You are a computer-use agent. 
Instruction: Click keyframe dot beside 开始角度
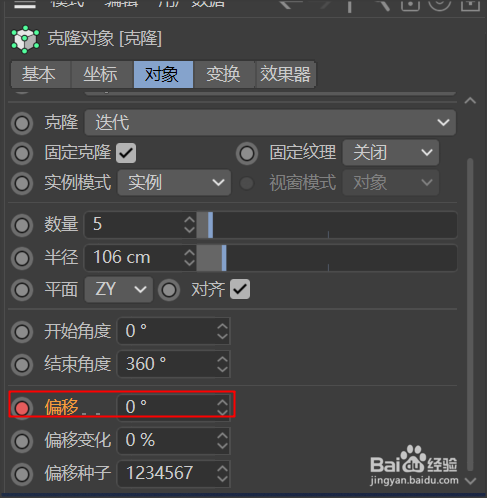tap(22, 332)
